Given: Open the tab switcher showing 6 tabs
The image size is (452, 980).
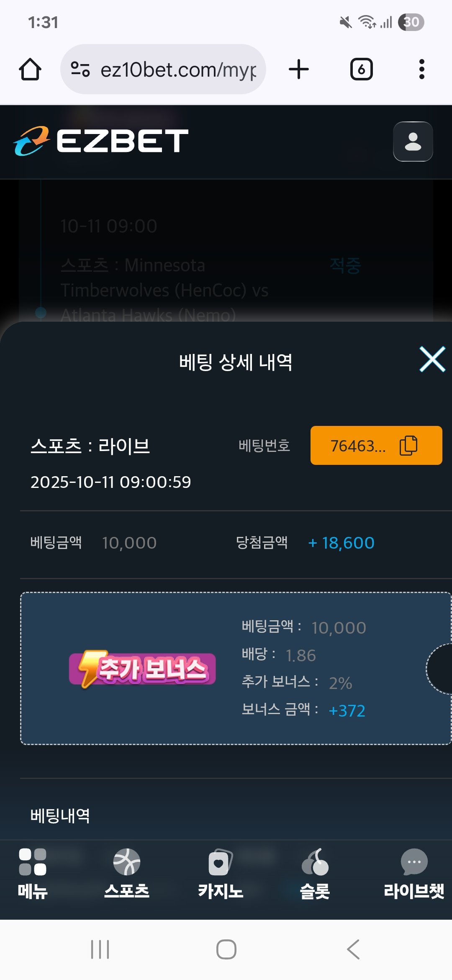Looking at the screenshot, I should [x=361, y=69].
